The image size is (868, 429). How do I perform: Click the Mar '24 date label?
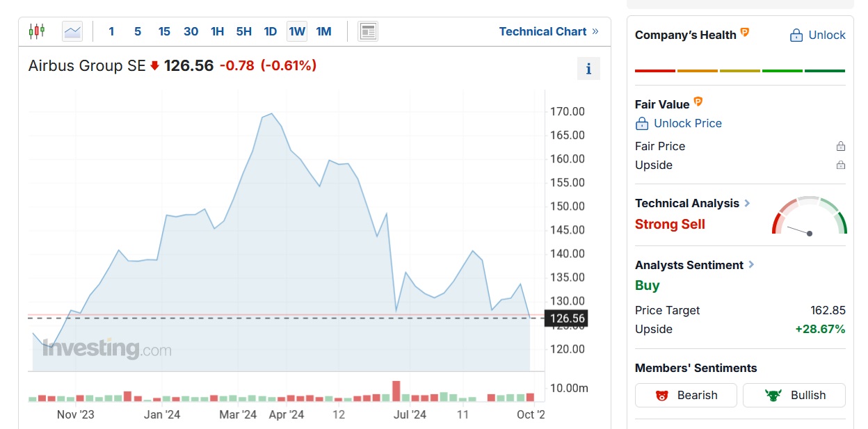pyautogui.click(x=238, y=414)
